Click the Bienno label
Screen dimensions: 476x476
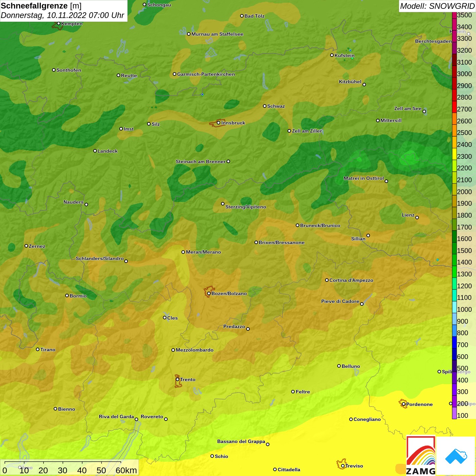click(67, 409)
